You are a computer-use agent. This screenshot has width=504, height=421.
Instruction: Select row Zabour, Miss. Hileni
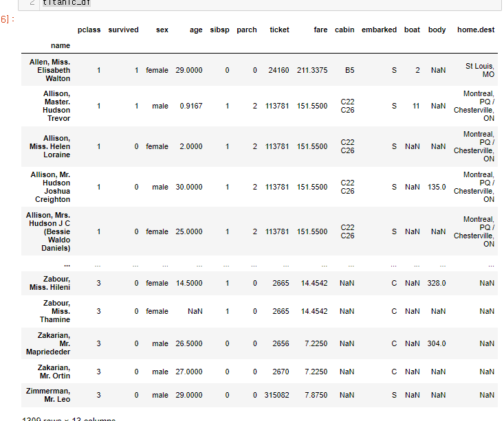tap(259, 283)
